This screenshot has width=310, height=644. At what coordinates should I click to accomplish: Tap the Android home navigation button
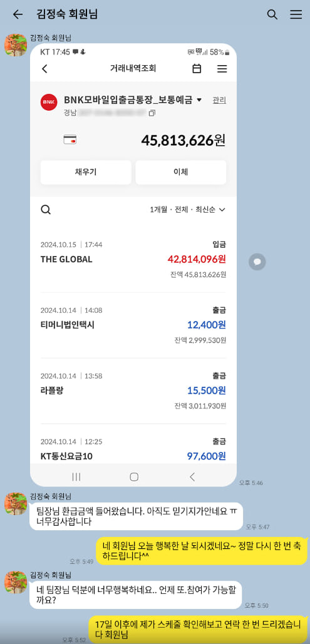134,476
